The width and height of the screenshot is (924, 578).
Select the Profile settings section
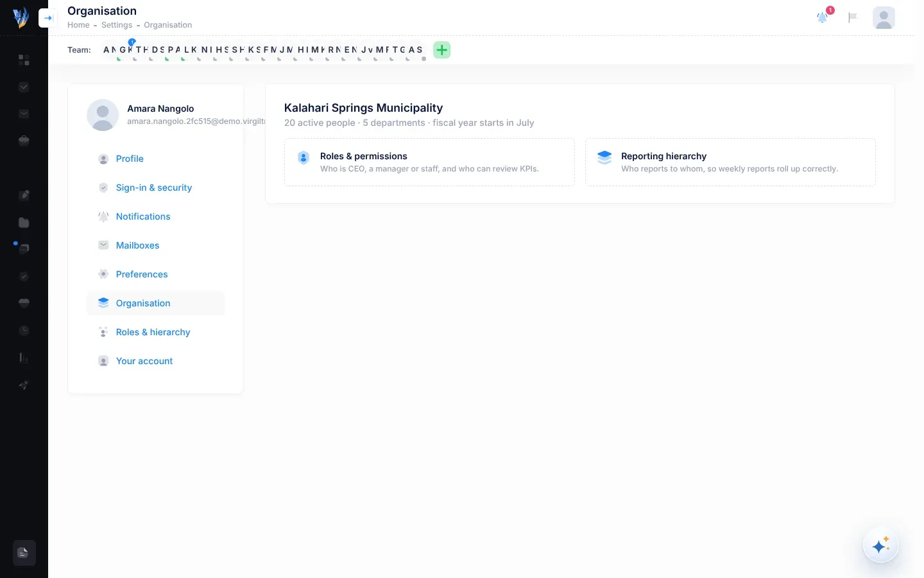point(155,159)
